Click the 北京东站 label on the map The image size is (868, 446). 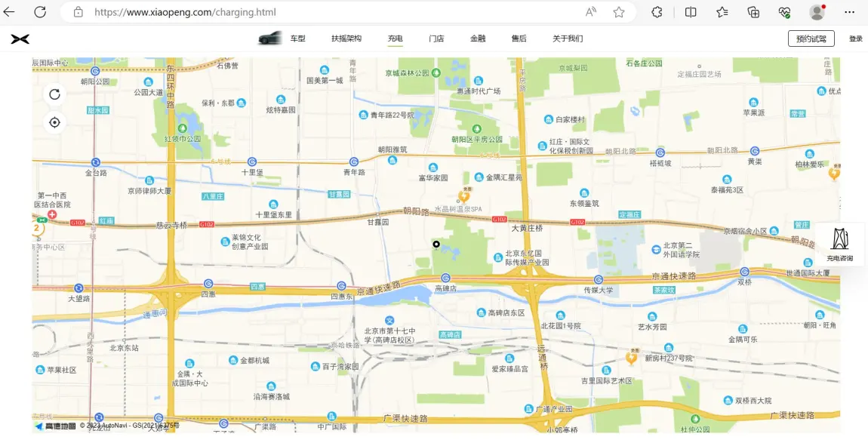pyautogui.click(x=124, y=348)
